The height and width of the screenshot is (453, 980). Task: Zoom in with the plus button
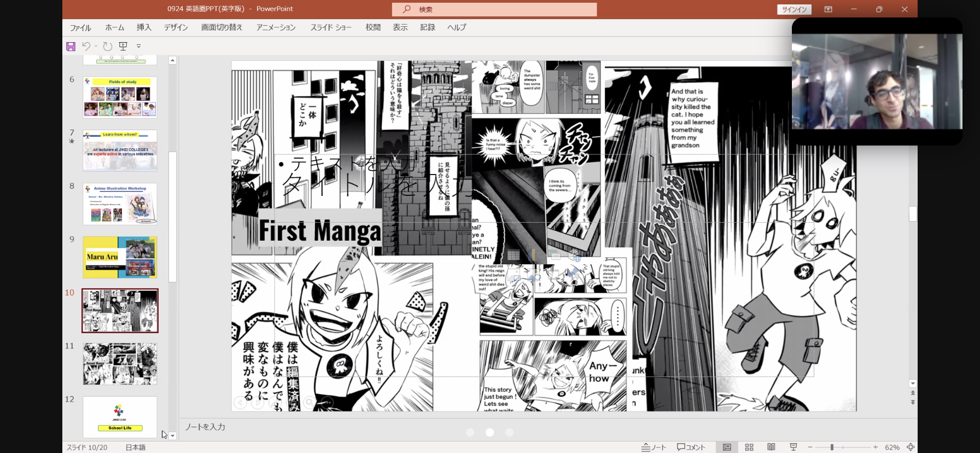(876, 447)
